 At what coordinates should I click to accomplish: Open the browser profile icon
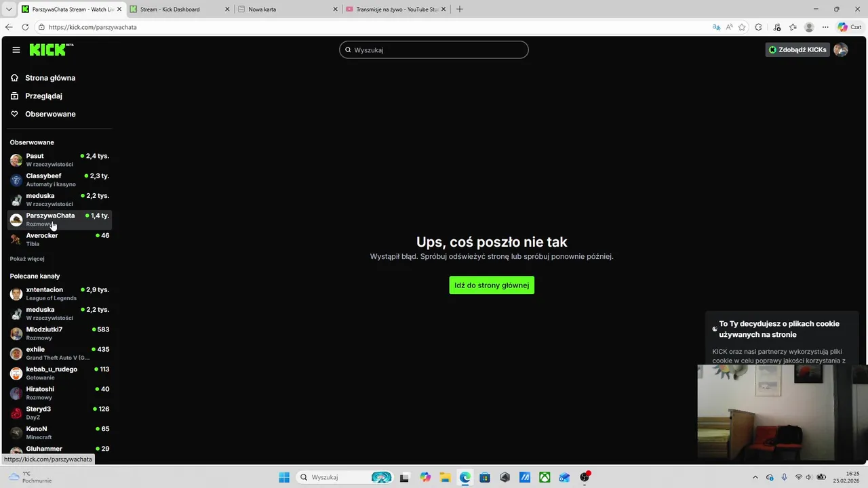click(809, 27)
